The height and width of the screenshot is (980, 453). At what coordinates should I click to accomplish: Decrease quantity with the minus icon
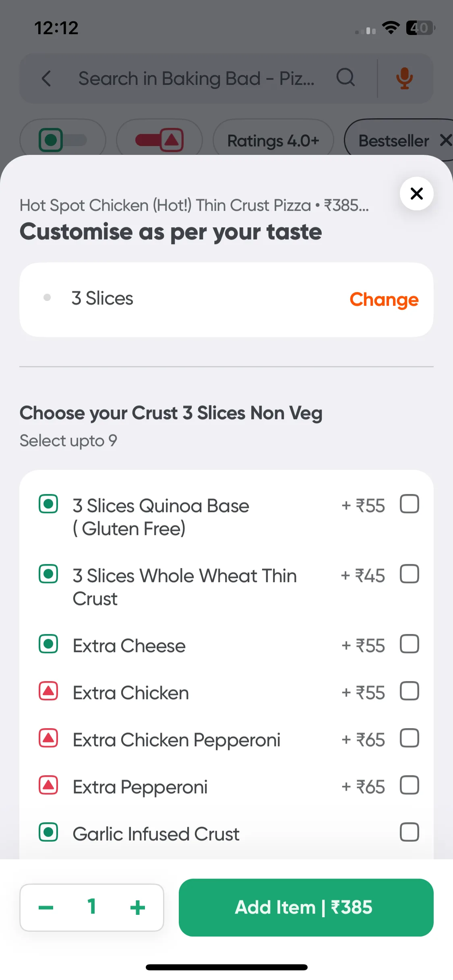click(46, 908)
